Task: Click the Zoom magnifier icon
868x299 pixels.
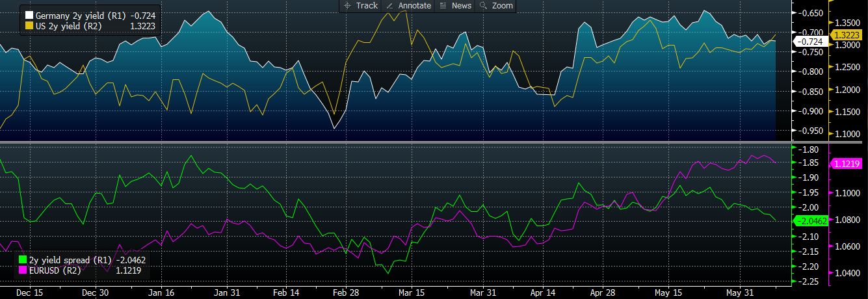Action: click(x=483, y=6)
